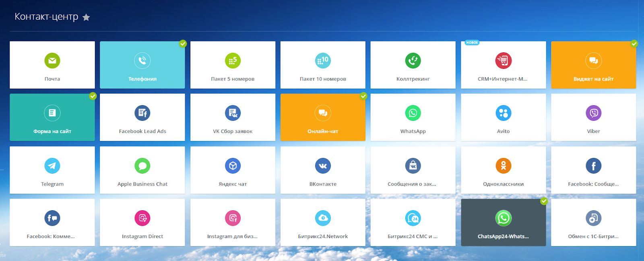Click the Виджет на сайт label
The height and width of the screenshot is (261, 644).
pos(593,79)
